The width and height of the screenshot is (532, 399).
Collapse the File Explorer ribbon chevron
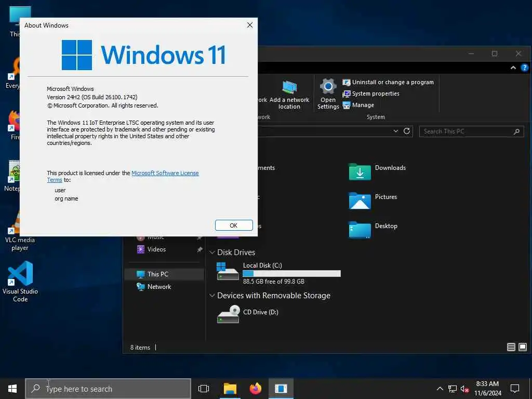[513, 68]
